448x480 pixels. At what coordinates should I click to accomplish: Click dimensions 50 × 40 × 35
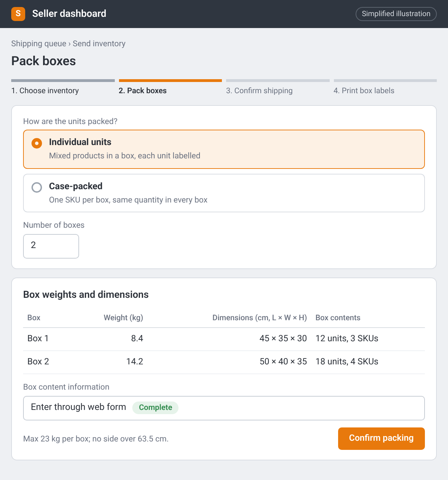[283, 362]
